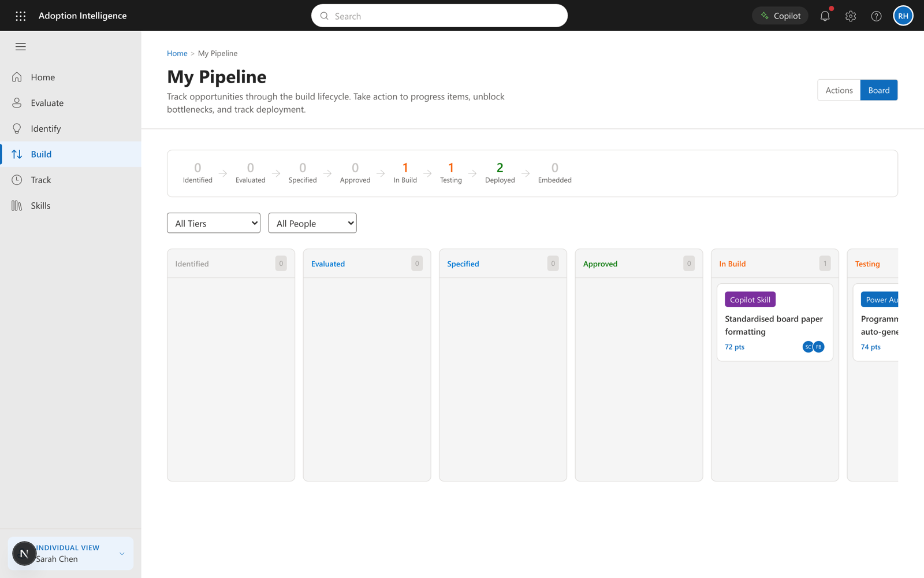Click the Power Au tag in Testing

(x=880, y=299)
